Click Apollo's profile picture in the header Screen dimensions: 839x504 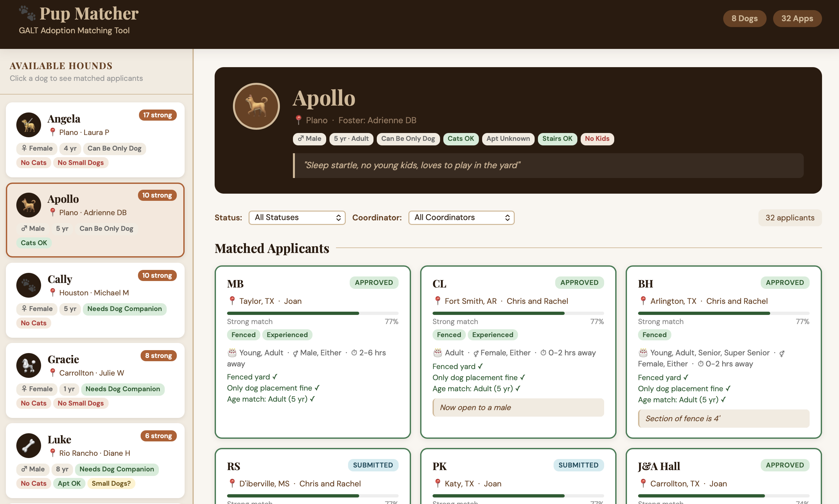pos(255,106)
